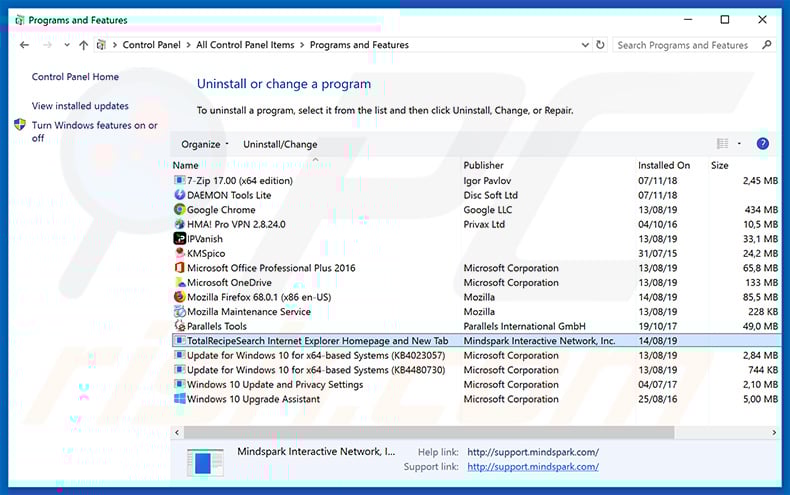This screenshot has width=790, height=495.
Task: Expand chevron after All Control Panel Items
Action: (302, 45)
